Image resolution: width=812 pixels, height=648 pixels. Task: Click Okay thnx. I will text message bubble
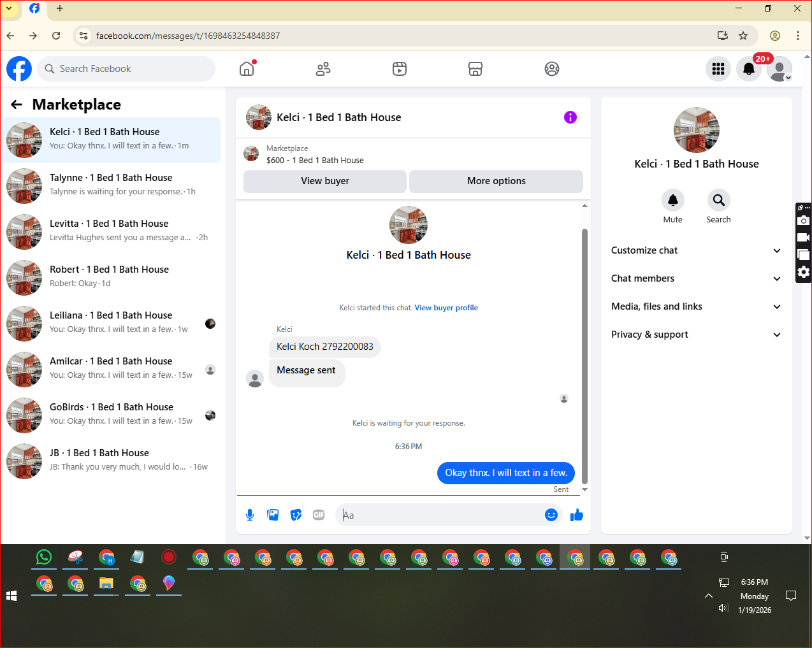[506, 473]
